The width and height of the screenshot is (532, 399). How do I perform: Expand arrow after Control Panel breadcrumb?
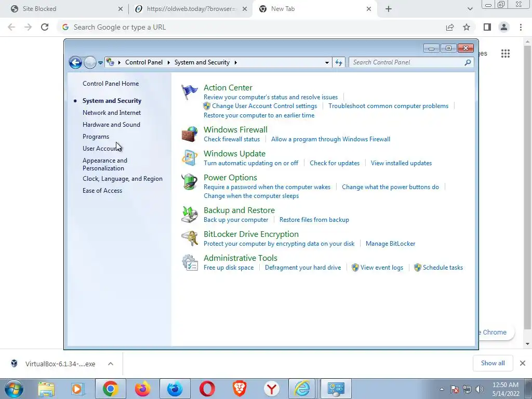point(169,62)
